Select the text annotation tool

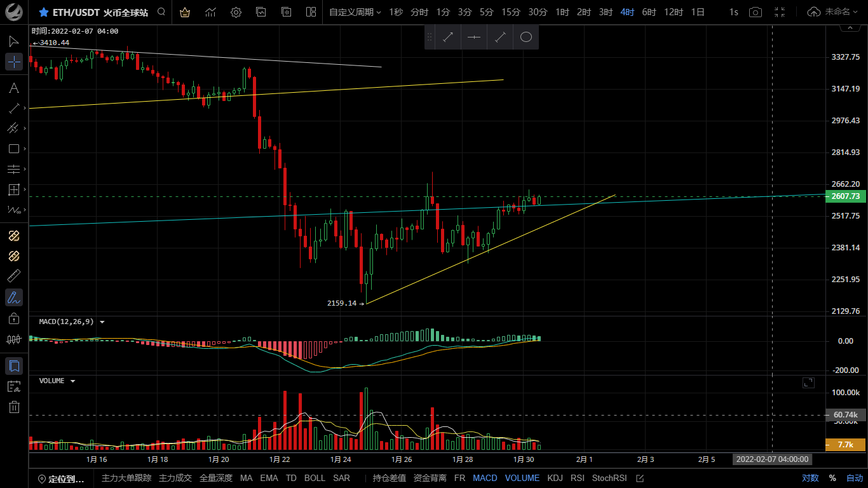coord(14,88)
